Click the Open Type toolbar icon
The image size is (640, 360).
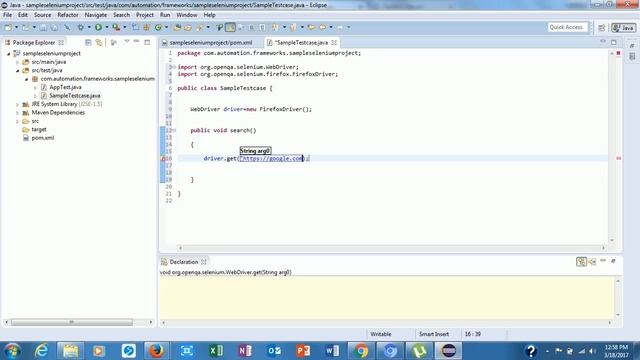pyautogui.click(x=177, y=27)
